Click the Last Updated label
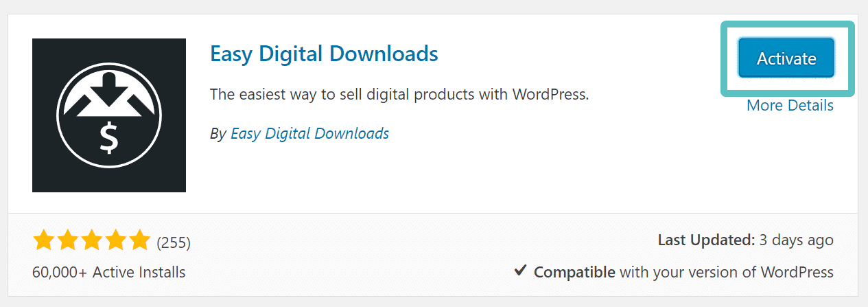Screen dimensions: 868x307 [705, 240]
